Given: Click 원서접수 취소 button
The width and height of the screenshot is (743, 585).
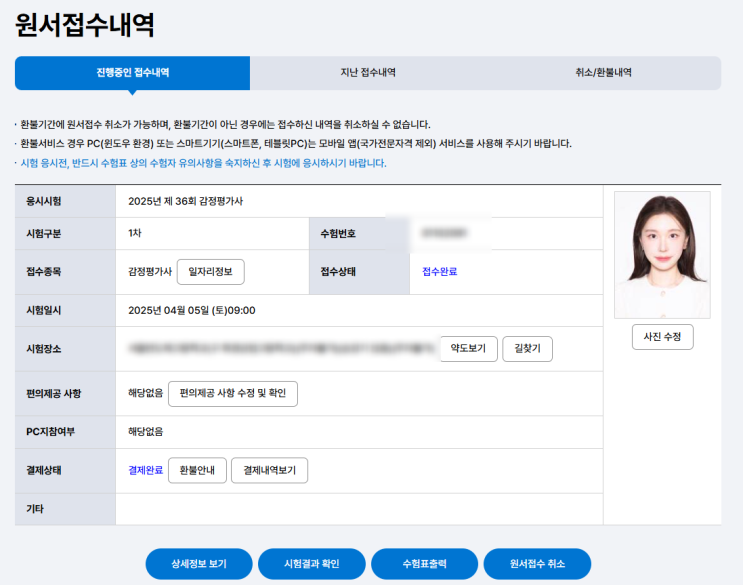Looking at the screenshot, I should pos(537,564).
